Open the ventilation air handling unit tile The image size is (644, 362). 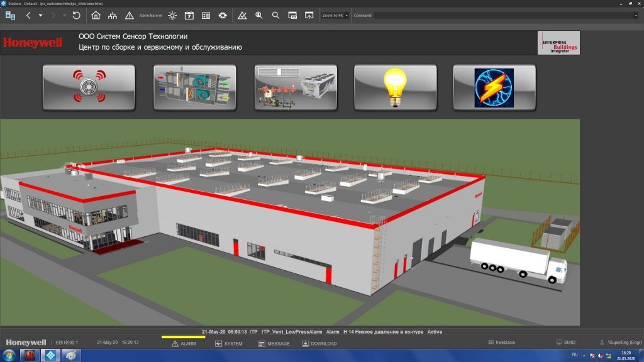pyautogui.click(x=195, y=87)
